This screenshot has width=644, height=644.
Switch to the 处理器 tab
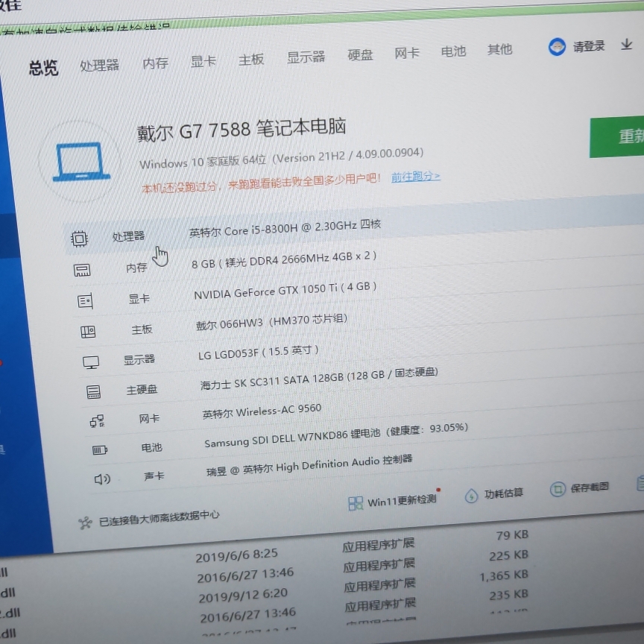(x=99, y=65)
